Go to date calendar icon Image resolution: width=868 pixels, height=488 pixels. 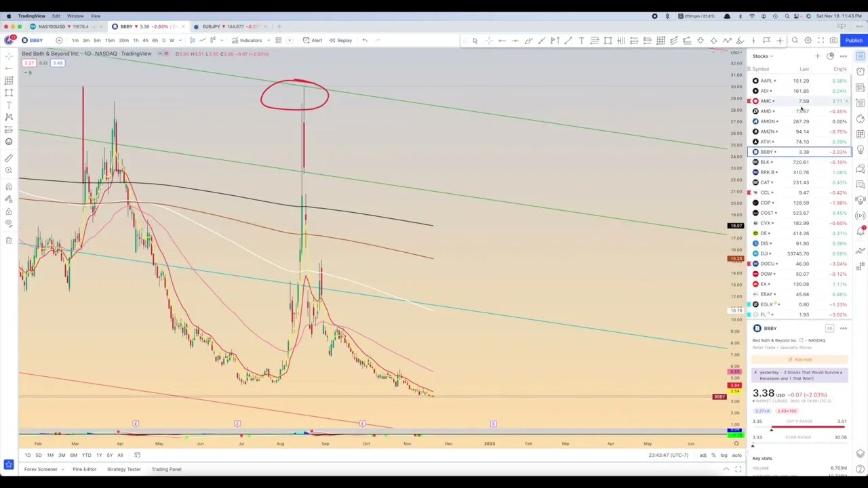(137, 455)
